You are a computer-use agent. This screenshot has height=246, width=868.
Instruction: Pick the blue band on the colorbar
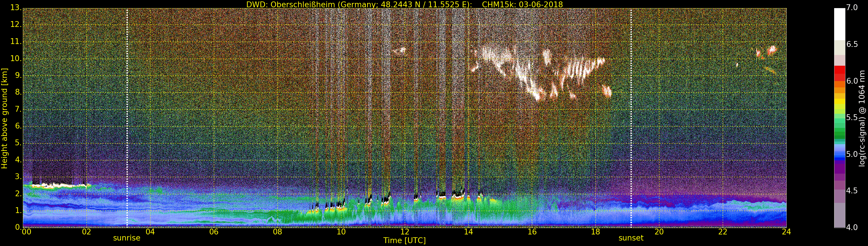click(x=839, y=153)
